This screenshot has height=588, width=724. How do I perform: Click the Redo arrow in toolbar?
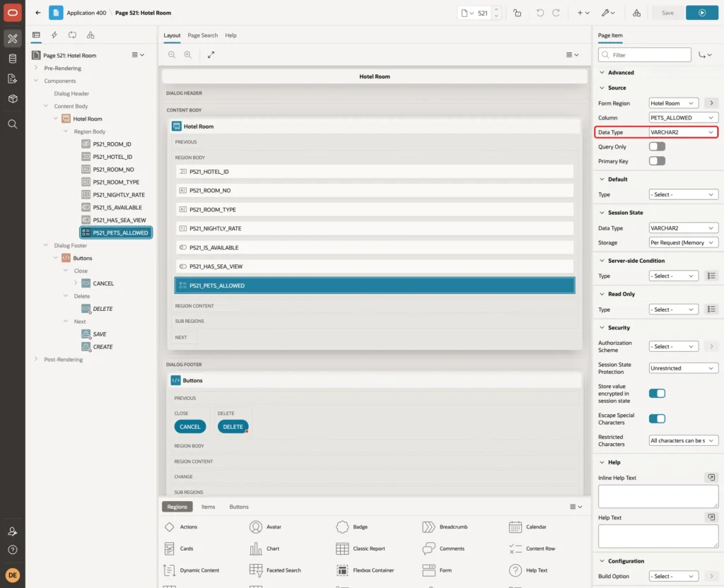click(556, 13)
